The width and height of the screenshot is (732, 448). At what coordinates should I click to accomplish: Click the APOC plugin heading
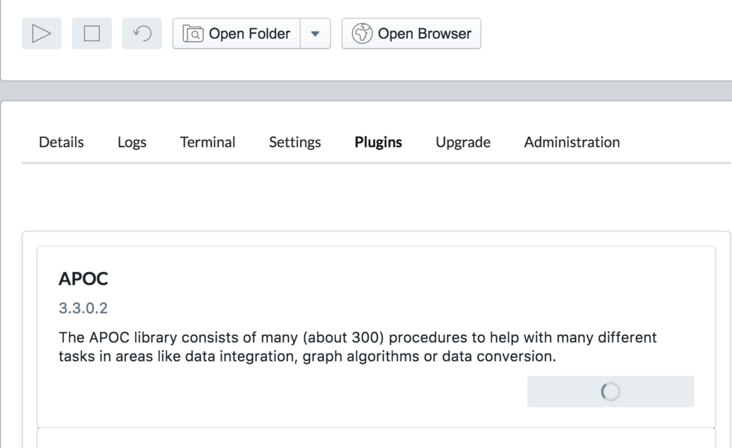(83, 279)
